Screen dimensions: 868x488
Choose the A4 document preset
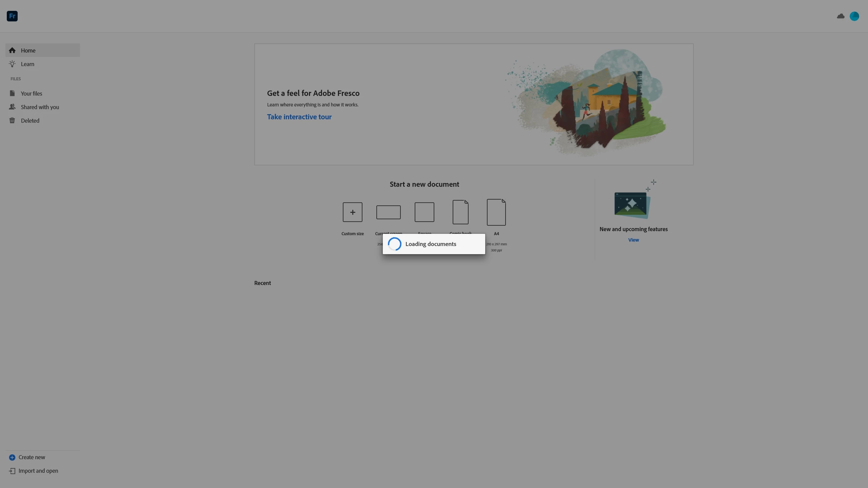coord(496,212)
